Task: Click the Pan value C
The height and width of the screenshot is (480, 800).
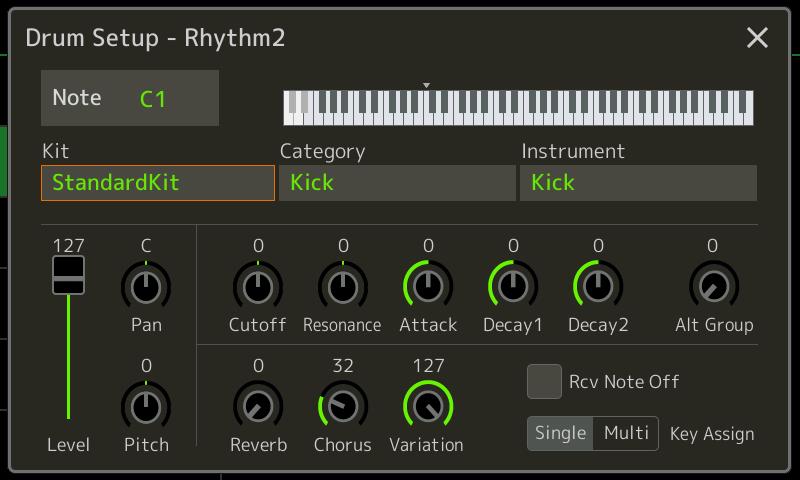Action: click(x=146, y=245)
